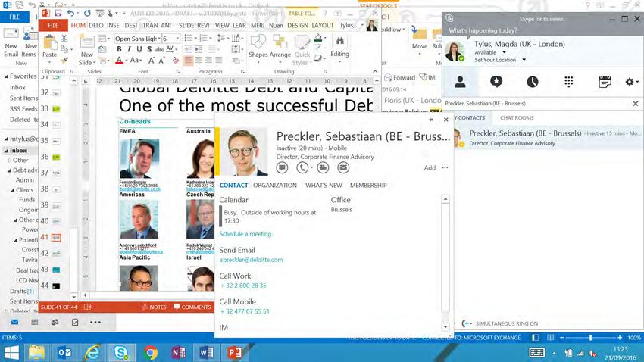Open font color A swatch in PowerPoint
This screenshot has height=362, width=644.
click(x=119, y=61)
